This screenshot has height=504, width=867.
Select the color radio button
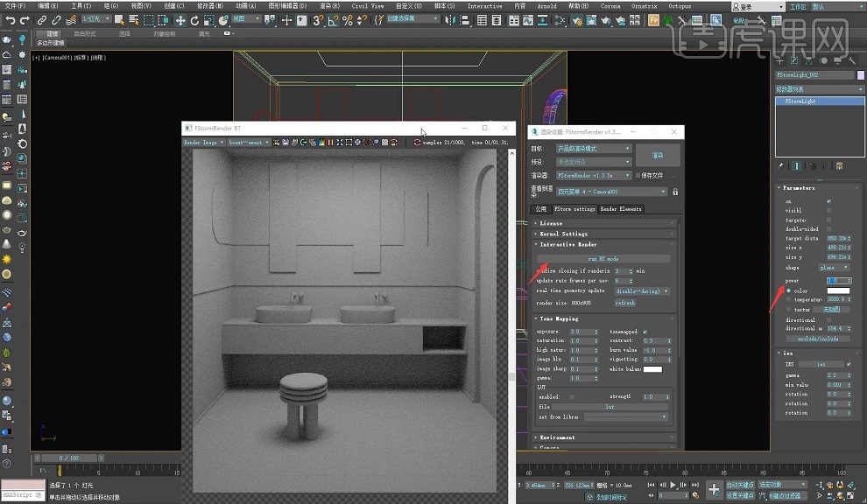(x=788, y=290)
